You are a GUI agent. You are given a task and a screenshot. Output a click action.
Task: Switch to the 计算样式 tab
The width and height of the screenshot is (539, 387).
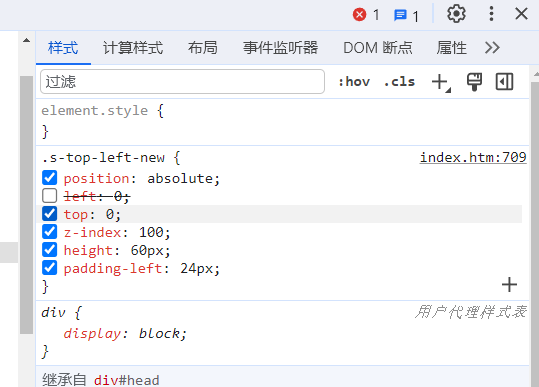tap(133, 48)
